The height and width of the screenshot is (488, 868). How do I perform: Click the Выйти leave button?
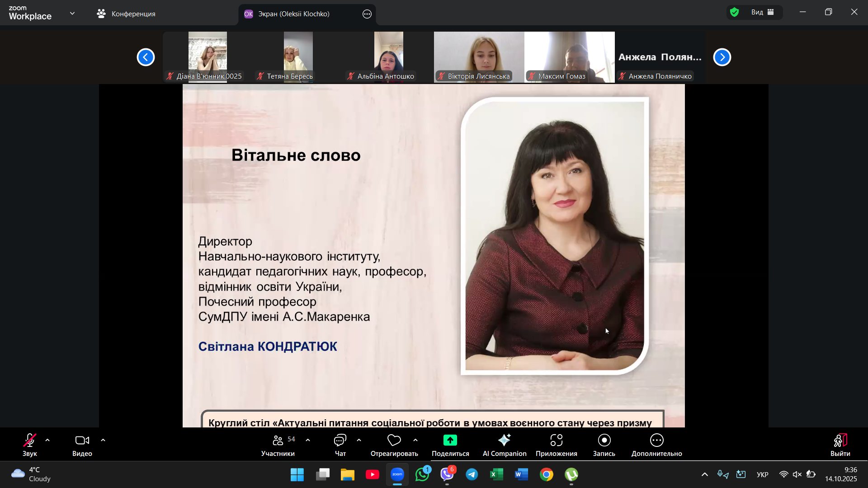(x=840, y=445)
